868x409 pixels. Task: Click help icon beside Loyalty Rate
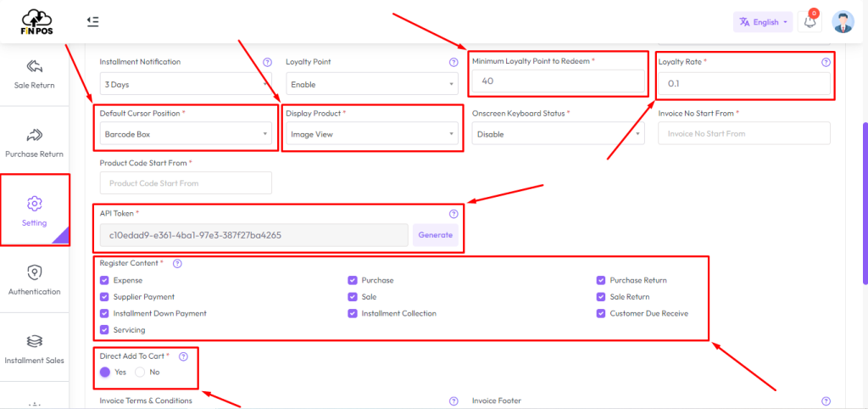826,62
